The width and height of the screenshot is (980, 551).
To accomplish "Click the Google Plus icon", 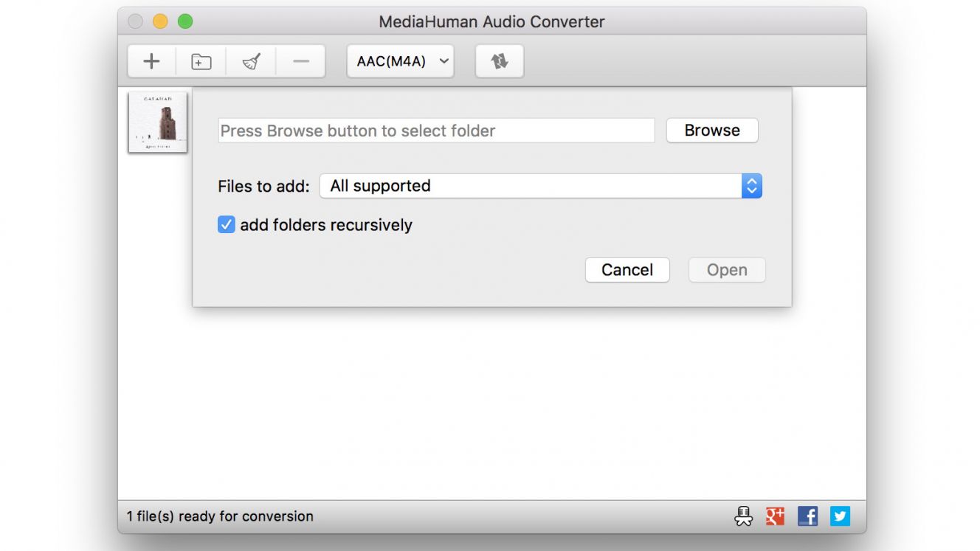I will coord(775,516).
